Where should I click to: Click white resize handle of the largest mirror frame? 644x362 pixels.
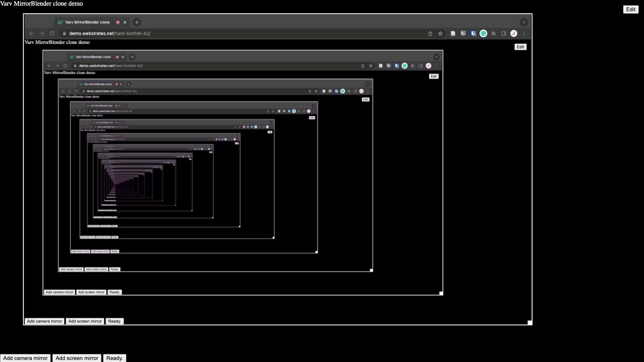click(x=530, y=323)
